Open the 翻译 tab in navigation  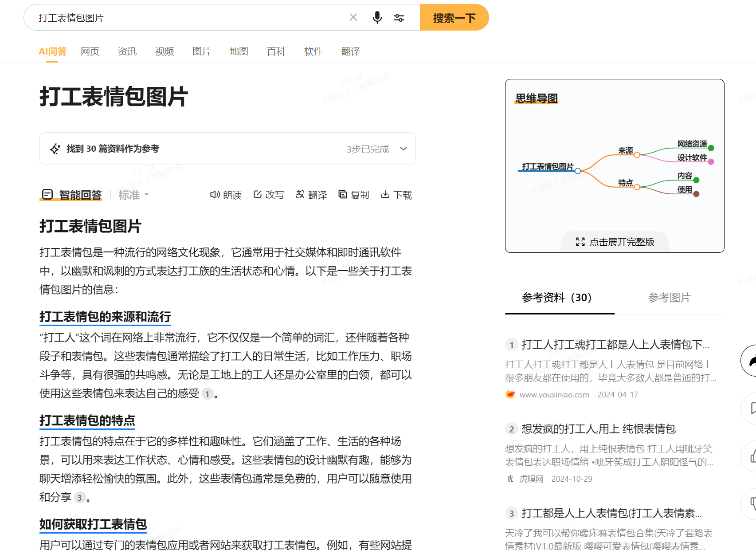351,51
